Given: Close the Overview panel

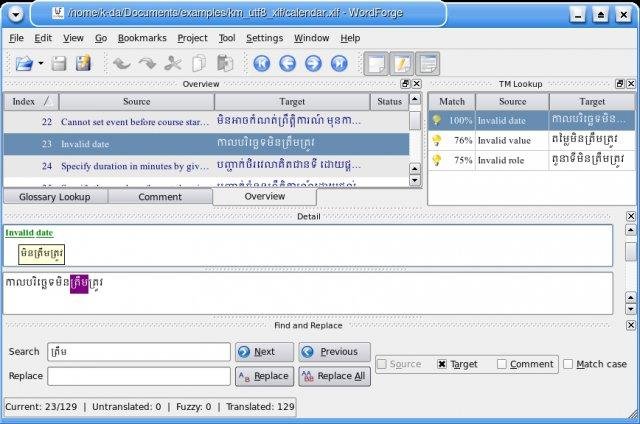Looking at the screenshot, I should click(416, 84).
